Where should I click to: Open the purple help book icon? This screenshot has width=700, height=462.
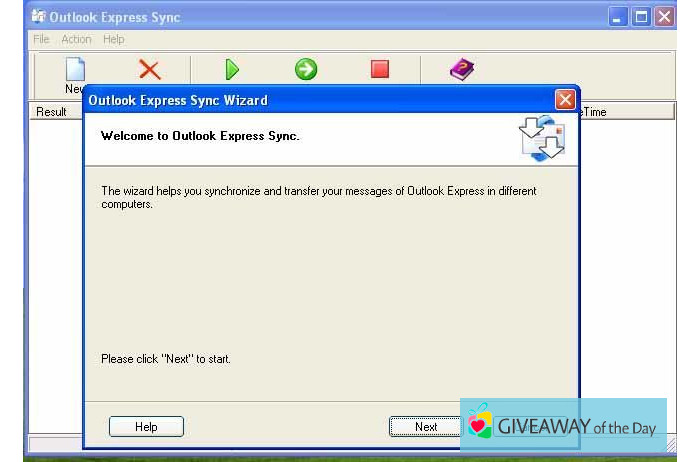[x=462, y=69]
